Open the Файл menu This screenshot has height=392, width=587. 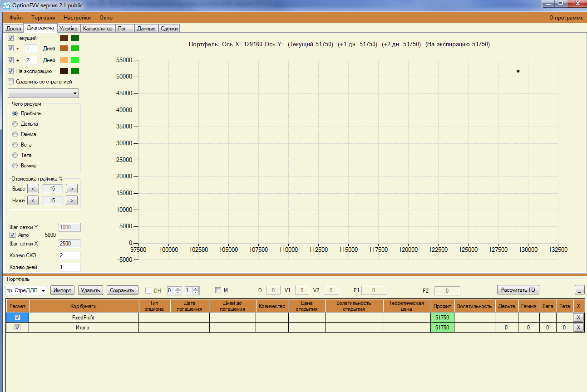tap(16, 18)
